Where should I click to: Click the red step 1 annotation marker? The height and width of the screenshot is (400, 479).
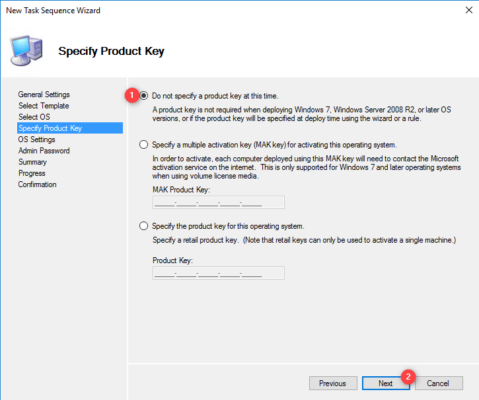[x=132, y=95]
